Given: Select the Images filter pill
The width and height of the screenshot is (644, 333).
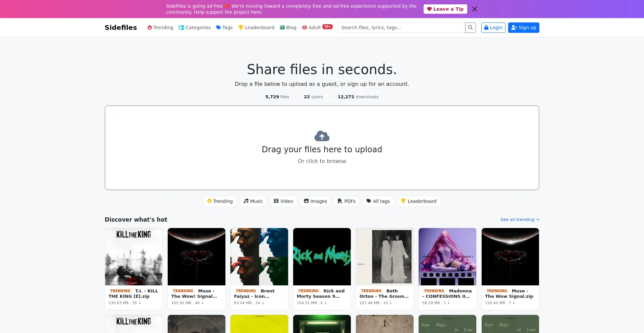Looking at the screenshot, I should [x=315, y=201].
